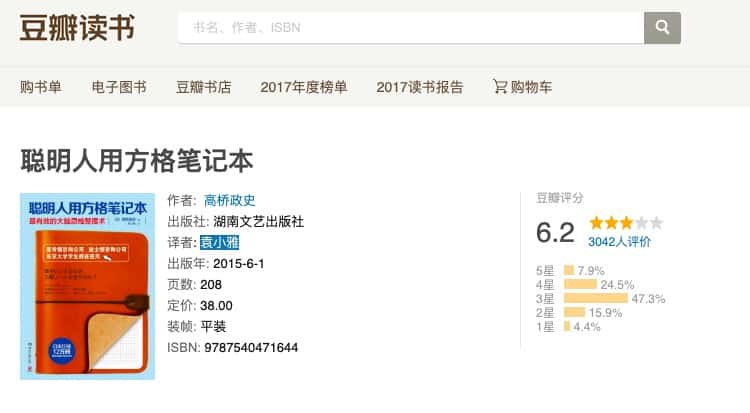750x413 pixels.
Task: Click the 1星 rating bar
Action: (x=567, y=326)
